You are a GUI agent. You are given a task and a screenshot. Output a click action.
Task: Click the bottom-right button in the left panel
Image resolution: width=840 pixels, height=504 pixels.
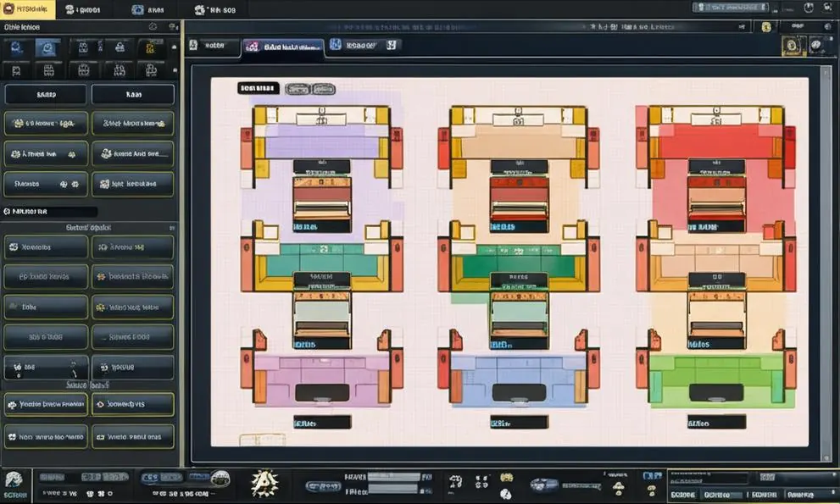tap(133, 436)
